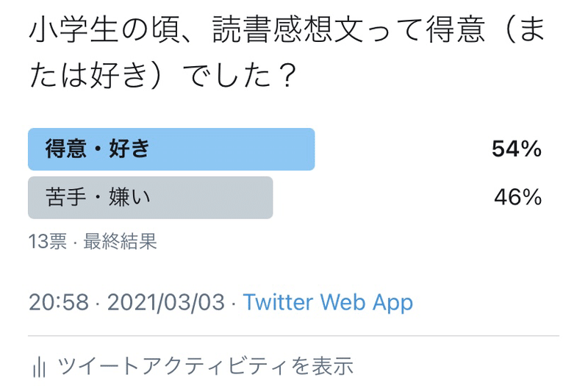This screenshot has height=386, width=588.
Task: Open the Twitter Web App source link
Action: point(328,302)
